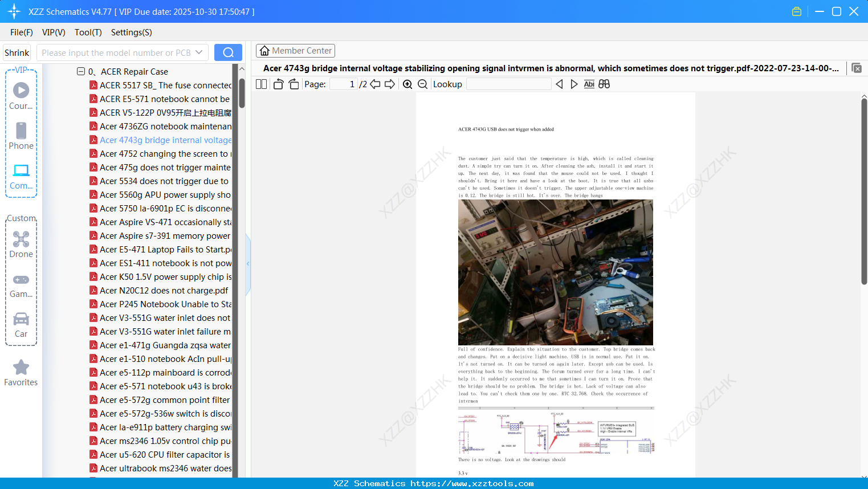Open the Drone category
868x489 pixels.
click(x=21, y=244)
